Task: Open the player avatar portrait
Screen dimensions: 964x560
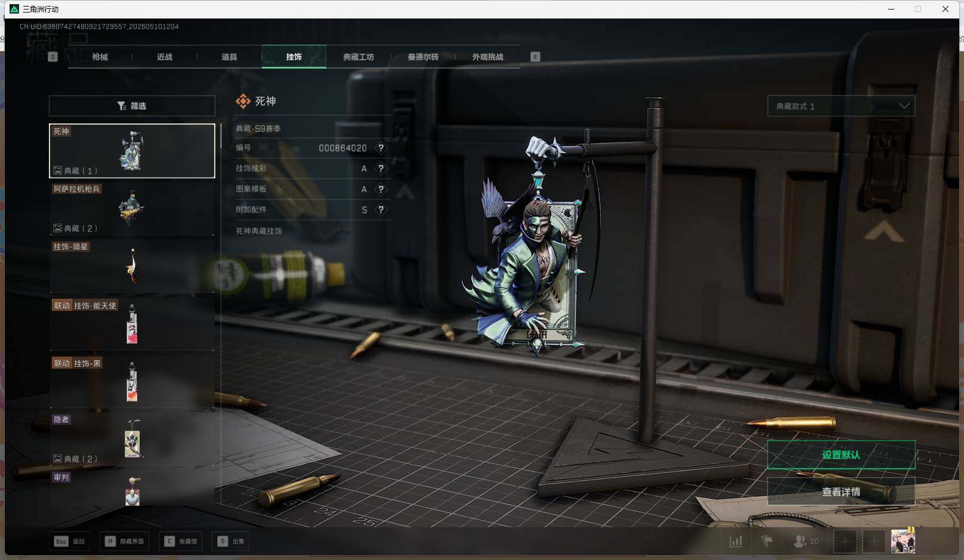Action: [903, 541]
